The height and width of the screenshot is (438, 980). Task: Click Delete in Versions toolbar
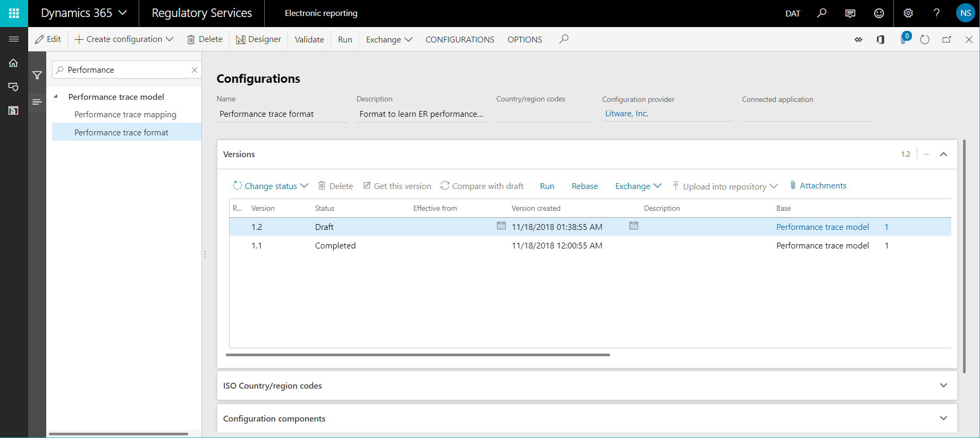click(x=335, y=186)
